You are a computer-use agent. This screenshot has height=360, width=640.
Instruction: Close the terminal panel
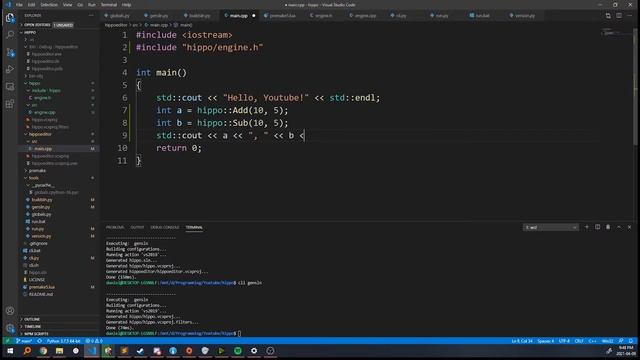click(629, 227)
